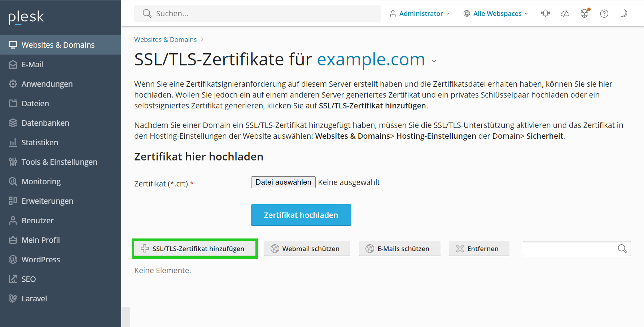Screen dimensions: 644x327
Task: Click the Dateien folder icon
Action: coord(13,103)
